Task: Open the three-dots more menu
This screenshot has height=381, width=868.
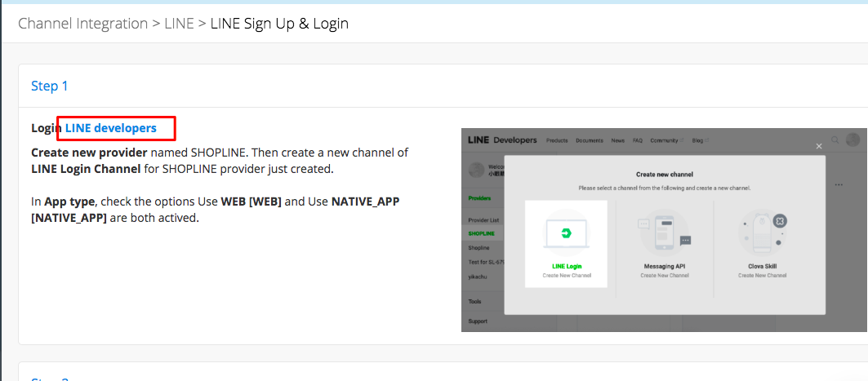Action: point(839,184)
